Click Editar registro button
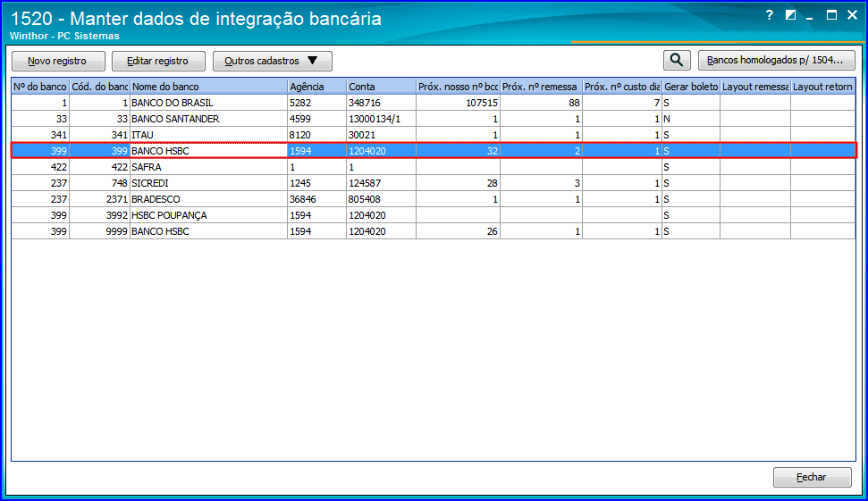Viewport: 868px width, 501px height. click(x=158, y=61)
